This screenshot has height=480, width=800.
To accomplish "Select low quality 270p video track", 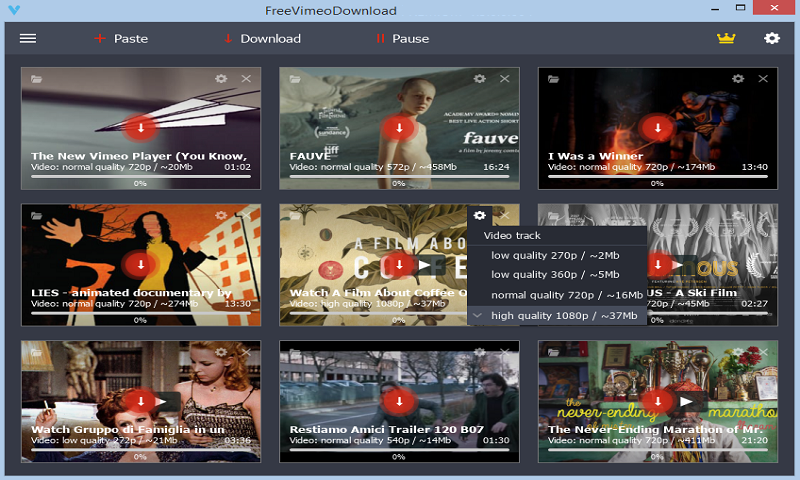I will [554, 255].
